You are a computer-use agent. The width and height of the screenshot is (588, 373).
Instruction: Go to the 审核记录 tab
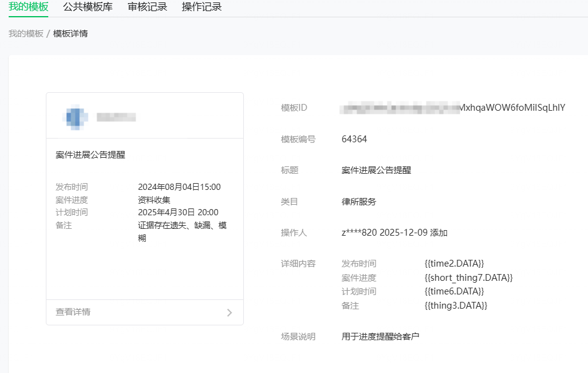pyautogui.click(x=147, y=7)
